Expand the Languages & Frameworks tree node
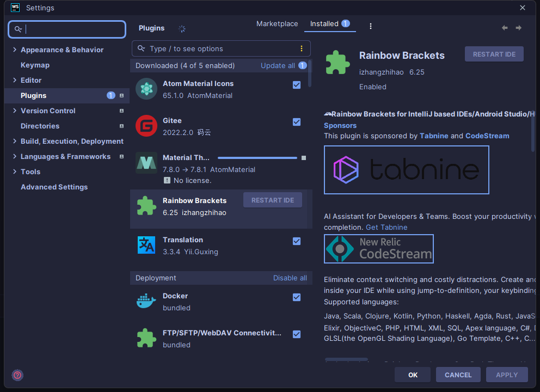Screen dimensions: 540x392 pyautogui.click(x=15, y=156)
